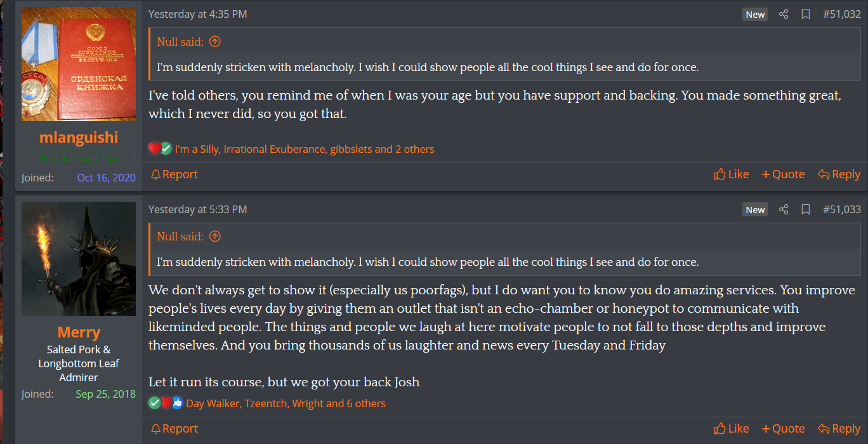Reply to Merry's post
Screen dimensions: 868x444
click(x=839, y=429)
